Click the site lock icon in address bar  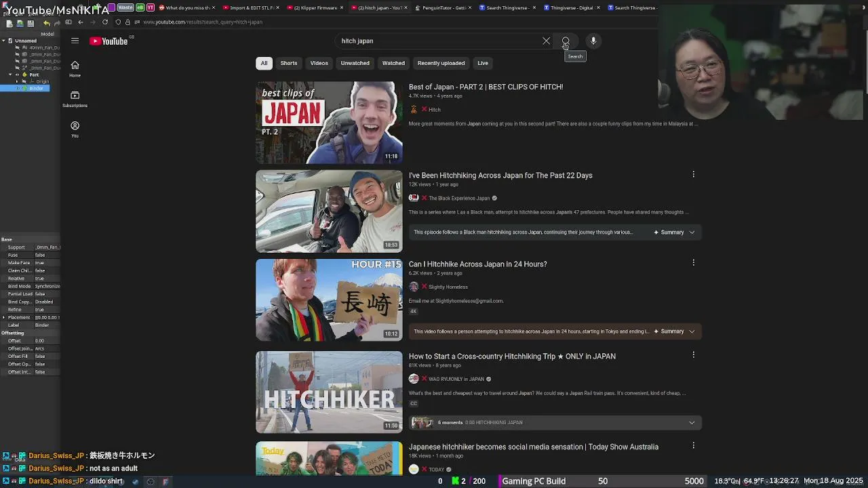pos(127,22)
